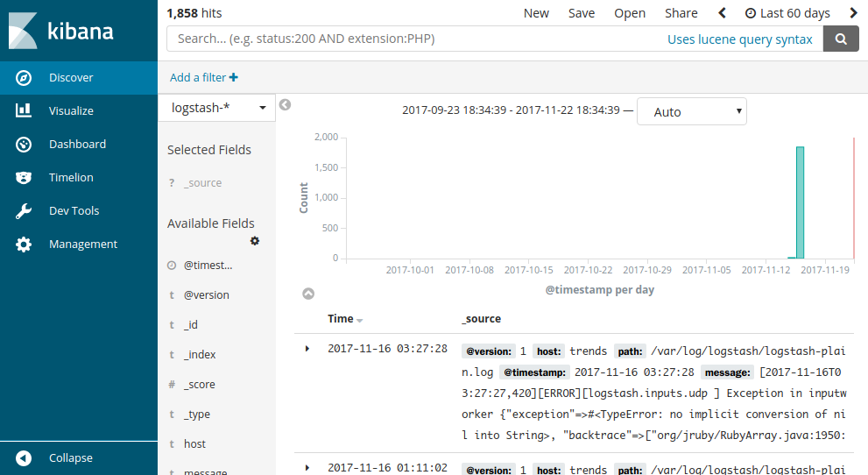Open the Timelion icon in sidebar
The width and height of the screenshot is (868, 475).
(25, 178)
